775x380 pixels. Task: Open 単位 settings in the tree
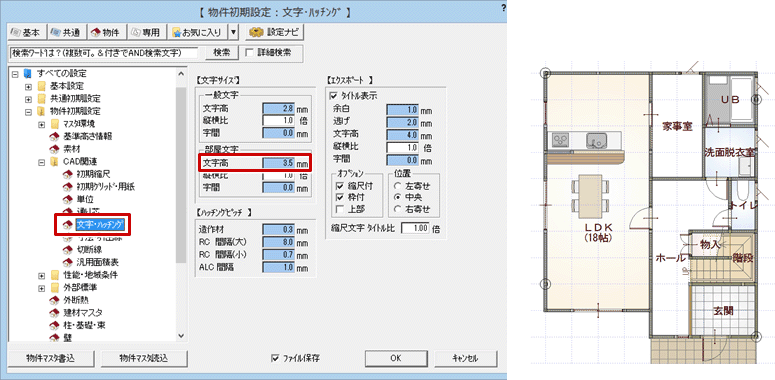point(84,200)
